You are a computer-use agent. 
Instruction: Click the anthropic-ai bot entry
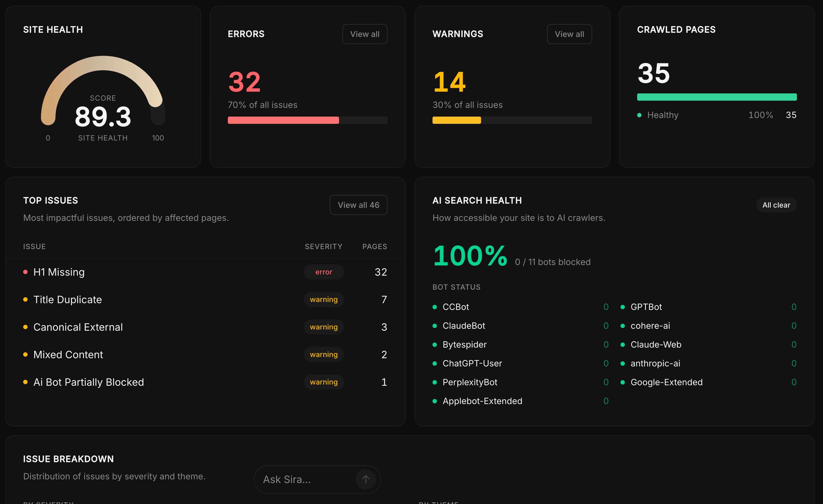[655, 363]
